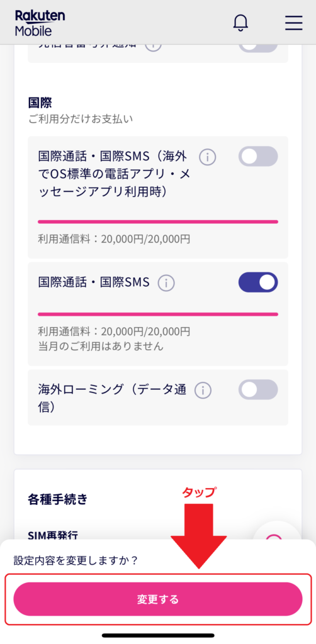This screenshot has width=316, height=644.
Task: Click the 国際通話・国際SMS usage bar
Action: point(158,314)
